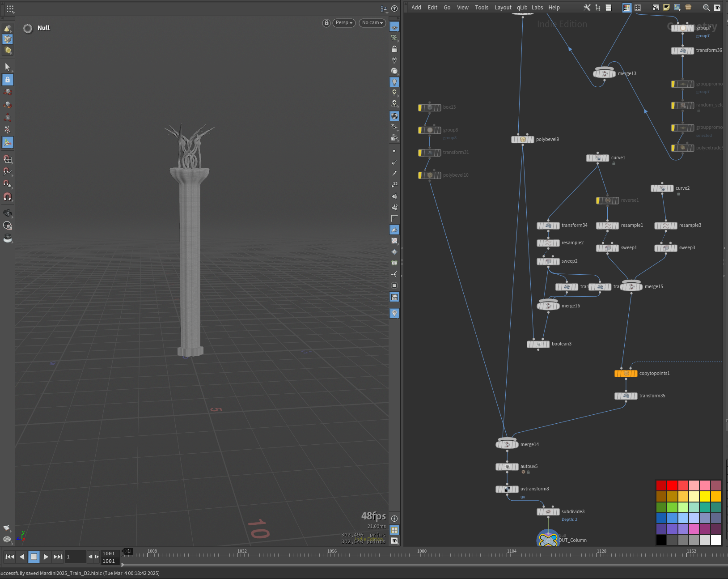Select the boolean3 node
This screenshot has width=728, height=579.
(x=538, y=344)
